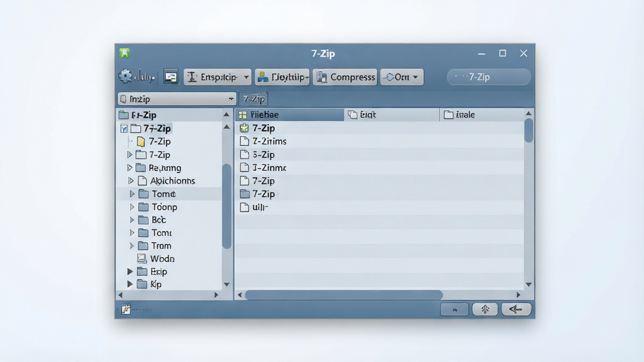Click the file list horizontal scrollbar thumb

[x=344, y=295]
